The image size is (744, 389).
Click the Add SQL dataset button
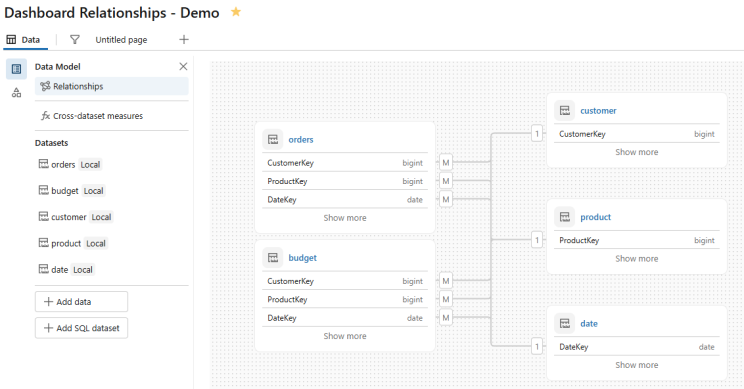(x=81, y=328)
